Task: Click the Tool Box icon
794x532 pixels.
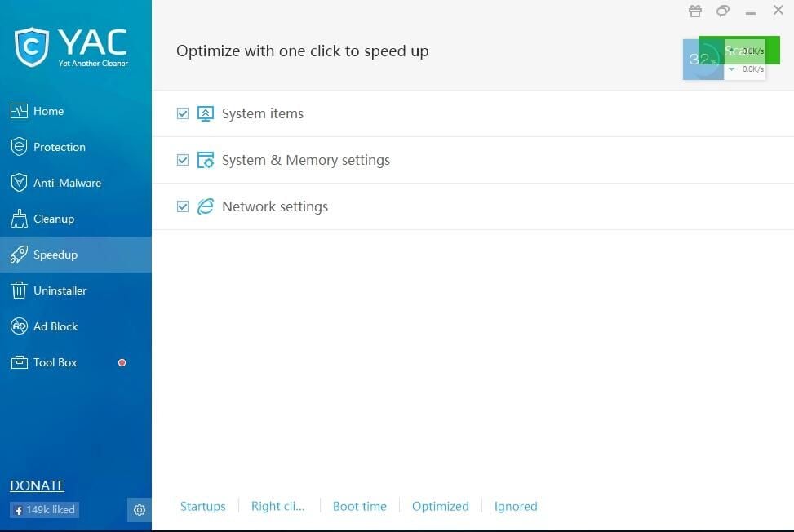Action: (20, 362)
